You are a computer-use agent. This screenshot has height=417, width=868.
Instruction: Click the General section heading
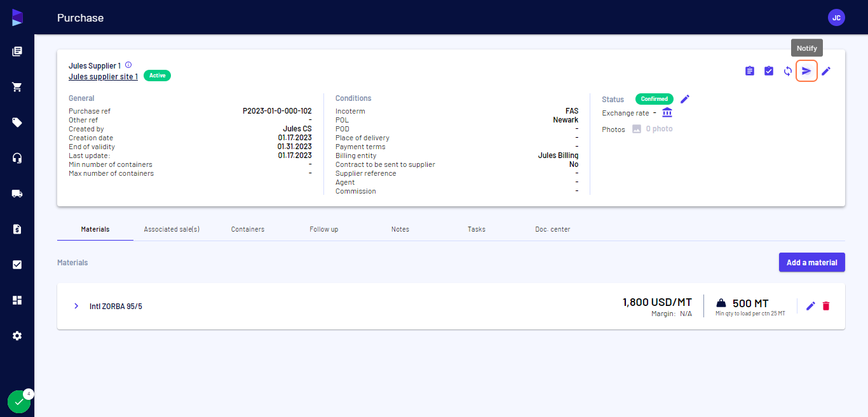tap(81, 98)
